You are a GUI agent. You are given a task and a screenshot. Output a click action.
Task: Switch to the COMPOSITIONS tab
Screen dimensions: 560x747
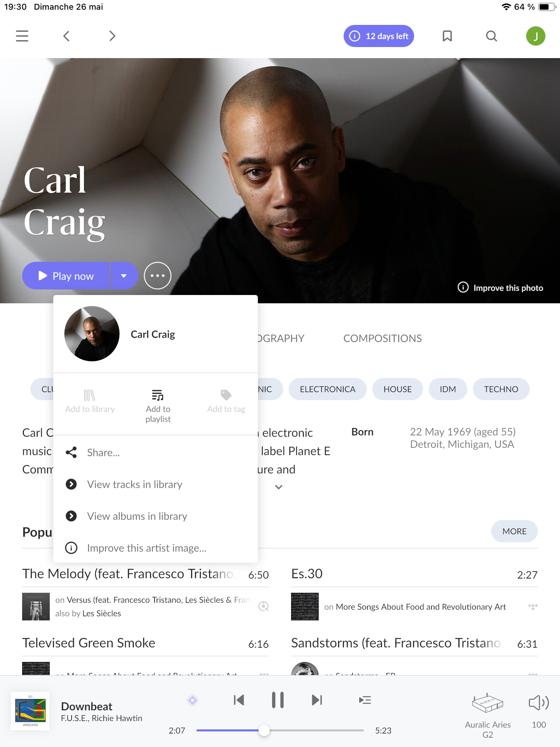point(382,338)
